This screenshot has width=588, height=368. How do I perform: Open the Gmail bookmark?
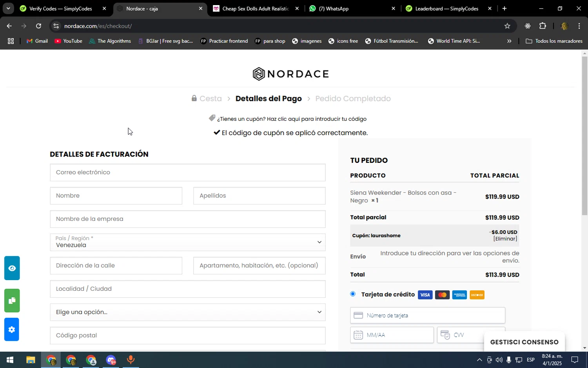click(x=37, y=41)
